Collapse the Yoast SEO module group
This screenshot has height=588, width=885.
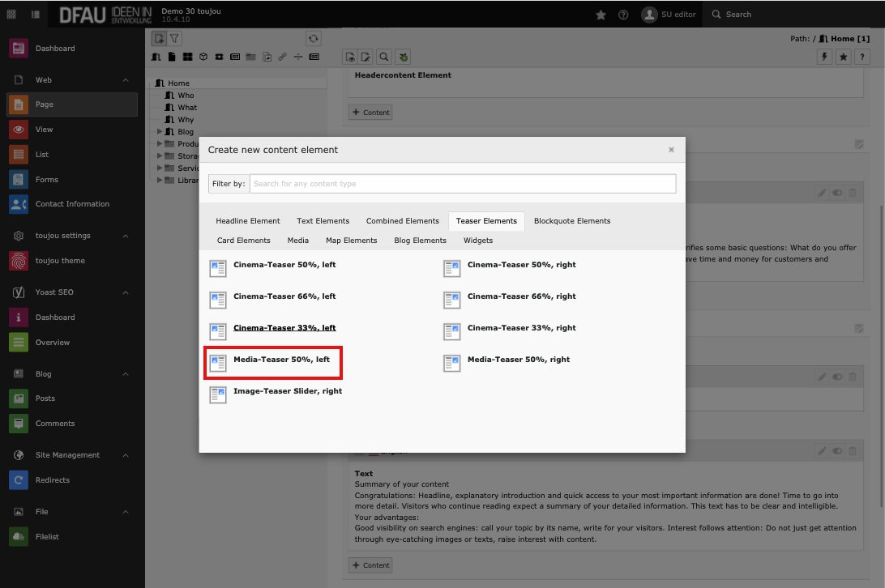coord(126,292)
